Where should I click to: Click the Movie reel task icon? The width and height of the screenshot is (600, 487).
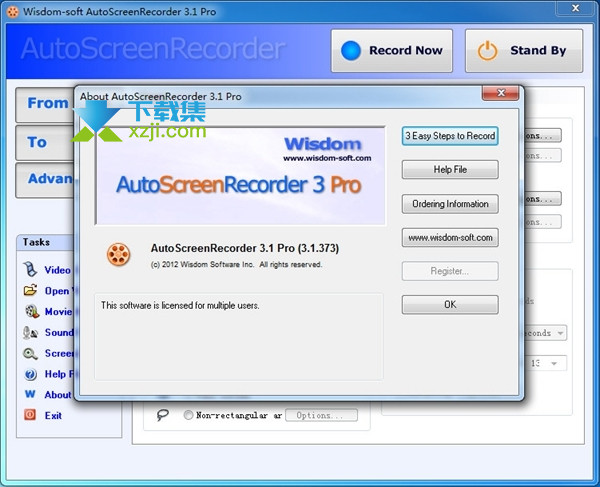point(32,311)
